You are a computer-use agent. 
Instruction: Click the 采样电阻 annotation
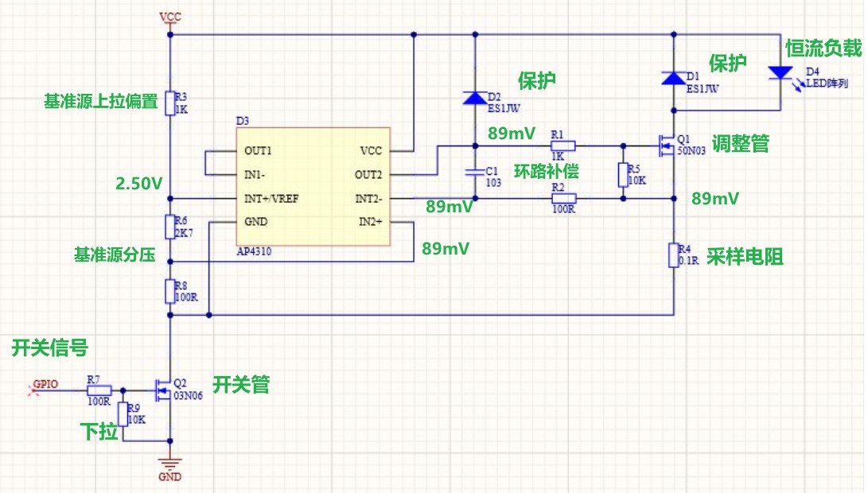point(745,257)
